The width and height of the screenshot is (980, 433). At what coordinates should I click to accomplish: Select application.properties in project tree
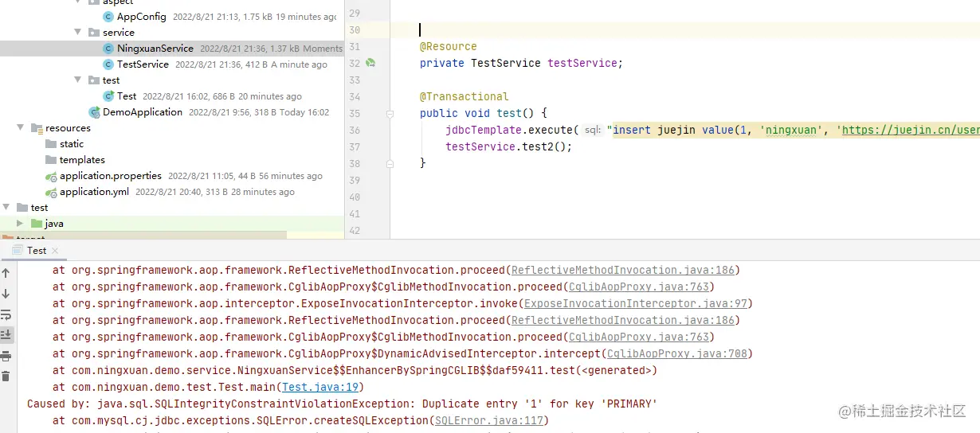[111, 175]
